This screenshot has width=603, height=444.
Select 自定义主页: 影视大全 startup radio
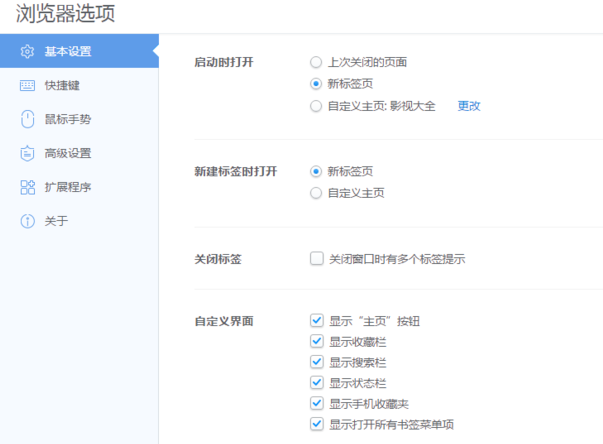point(316,105)
